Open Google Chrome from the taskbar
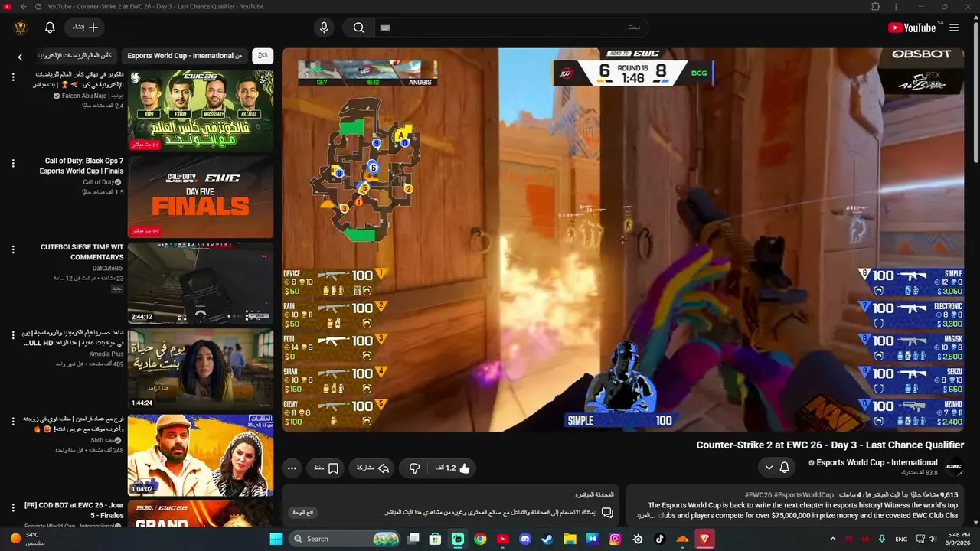Image resolution: width=980 pixels, height=551 pixels. click(x=480, y=539)
